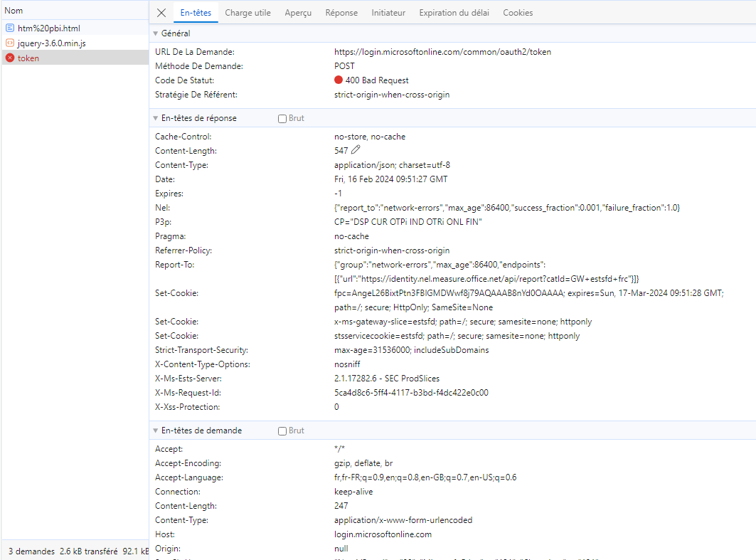This screenshot has height=560, width=756.
Task: Click the Origin value null
Action: pyautogui.click(x=341, y=549)
